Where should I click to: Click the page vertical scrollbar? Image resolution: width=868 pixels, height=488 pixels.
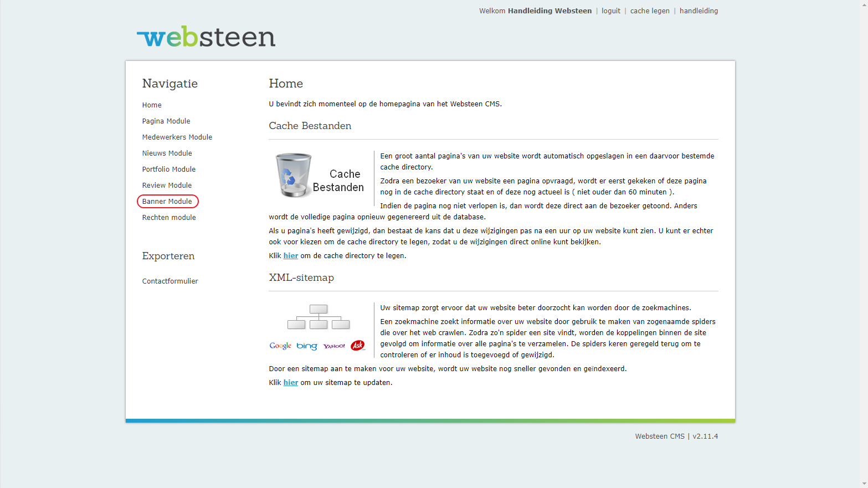[x=864, y=244]
